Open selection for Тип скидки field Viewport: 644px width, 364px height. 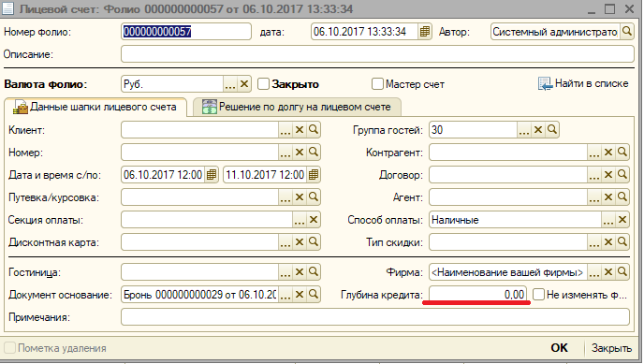[x=594, y=242]
